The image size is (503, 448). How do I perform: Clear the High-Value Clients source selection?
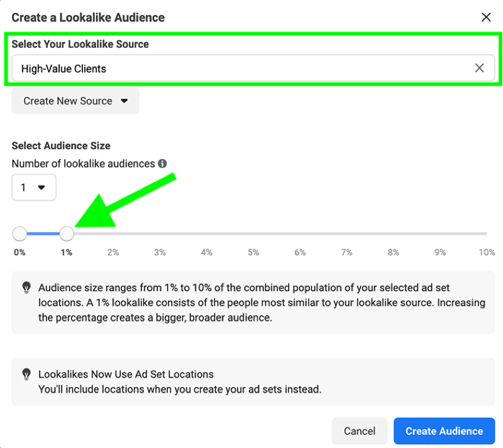[x=479, y=68]
